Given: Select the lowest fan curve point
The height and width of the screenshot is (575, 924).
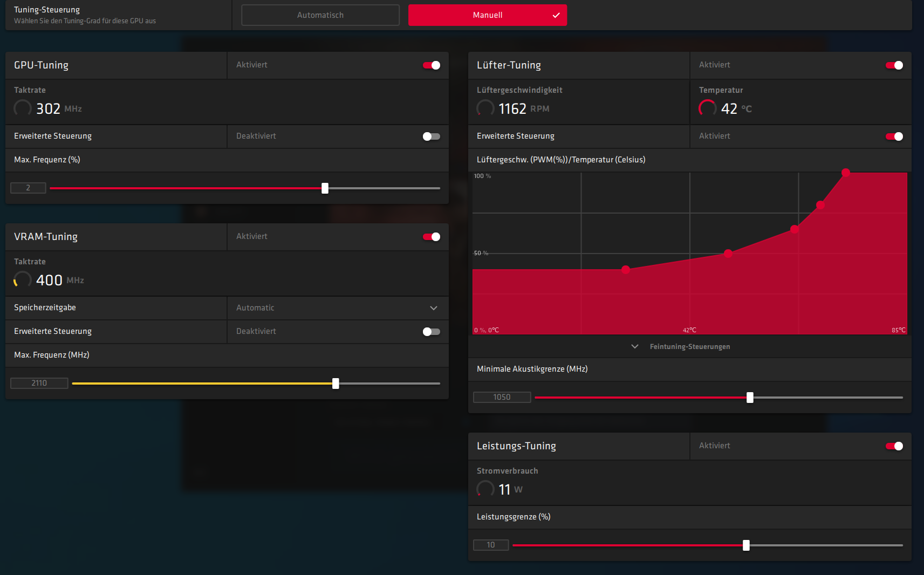Looking at the screenshot, I should tap(626, 270).
